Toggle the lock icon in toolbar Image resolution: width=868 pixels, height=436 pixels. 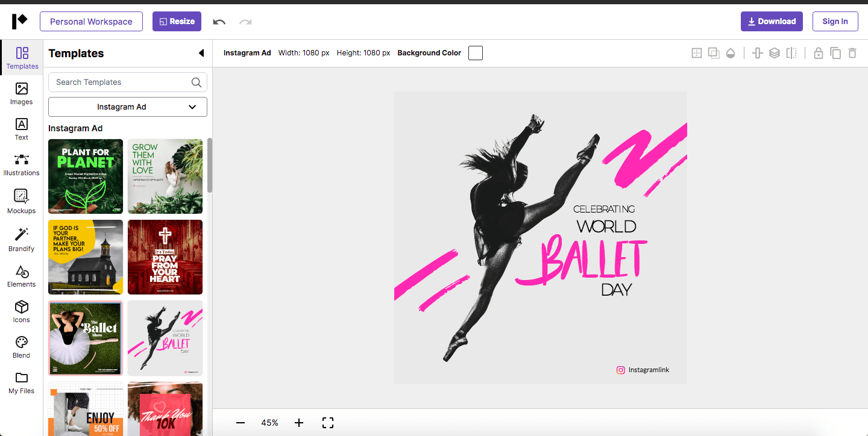pyautogui.click(x=818, y=53)
